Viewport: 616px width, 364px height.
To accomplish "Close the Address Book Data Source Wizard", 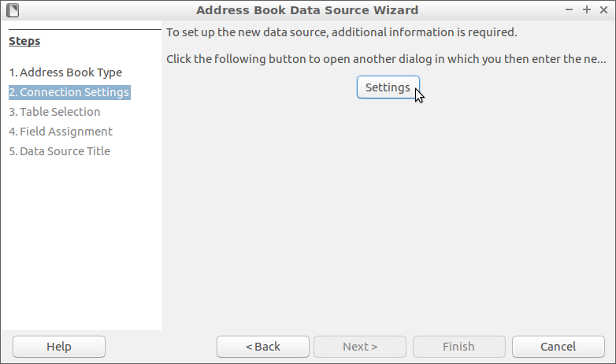I will (x=603, y=10).
